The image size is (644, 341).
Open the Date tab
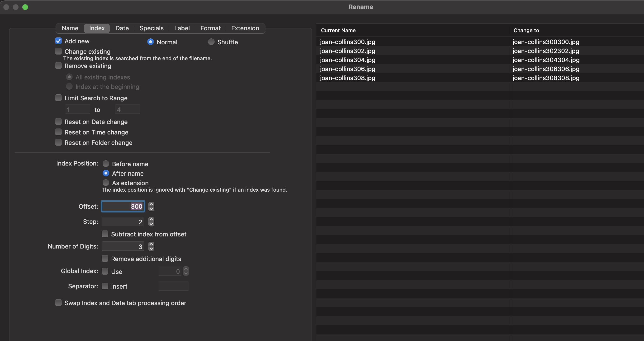coord(122,28)
